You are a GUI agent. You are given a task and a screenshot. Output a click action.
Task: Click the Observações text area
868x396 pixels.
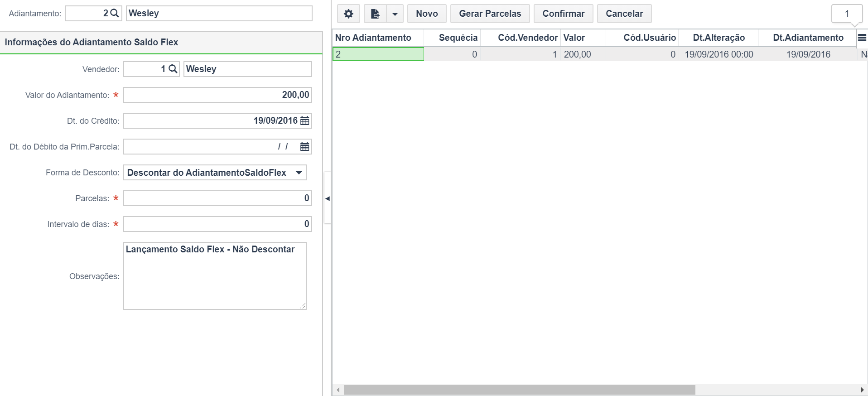[x=215, y=276]
